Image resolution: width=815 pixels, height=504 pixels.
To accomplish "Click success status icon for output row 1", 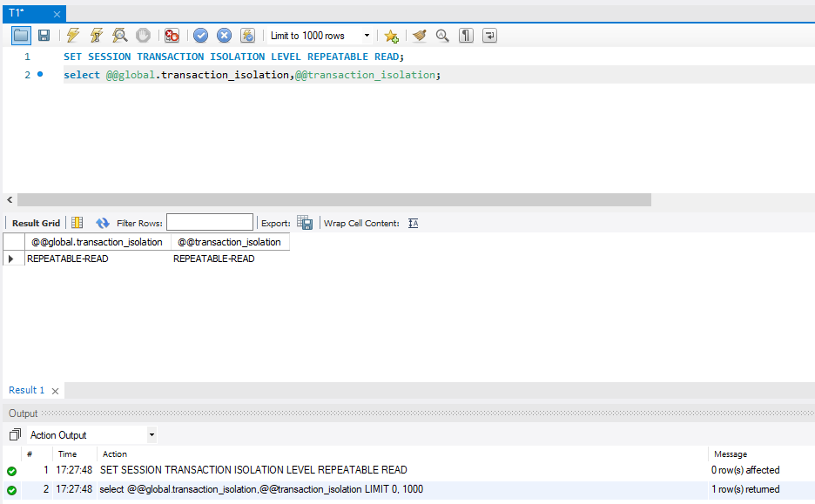I will (12, 471).
